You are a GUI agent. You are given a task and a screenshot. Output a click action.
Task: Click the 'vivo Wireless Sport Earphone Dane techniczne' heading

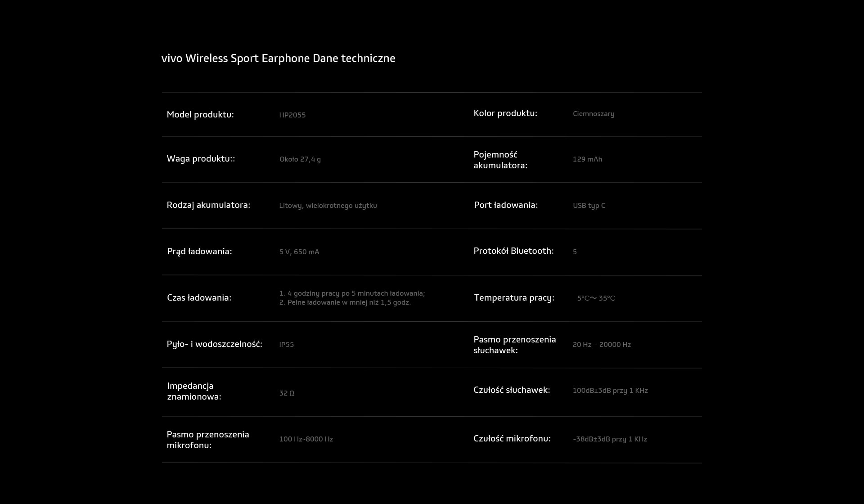pos(278,58)
